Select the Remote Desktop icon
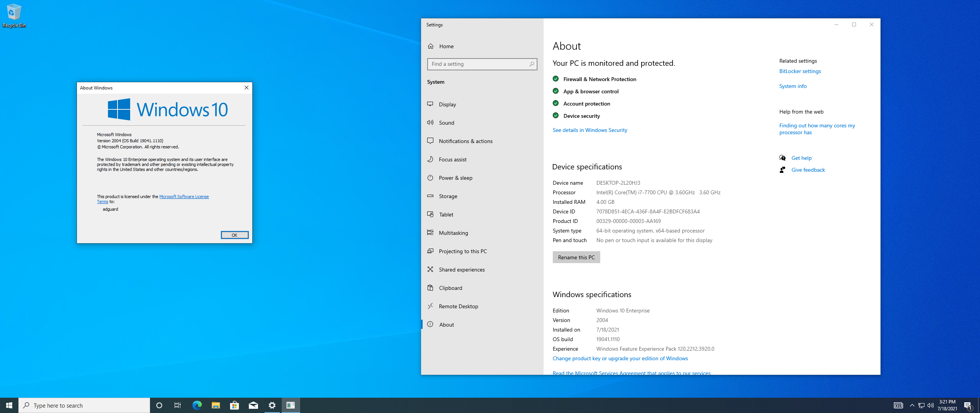The image size is (980, 413). (x=430, y=306)
